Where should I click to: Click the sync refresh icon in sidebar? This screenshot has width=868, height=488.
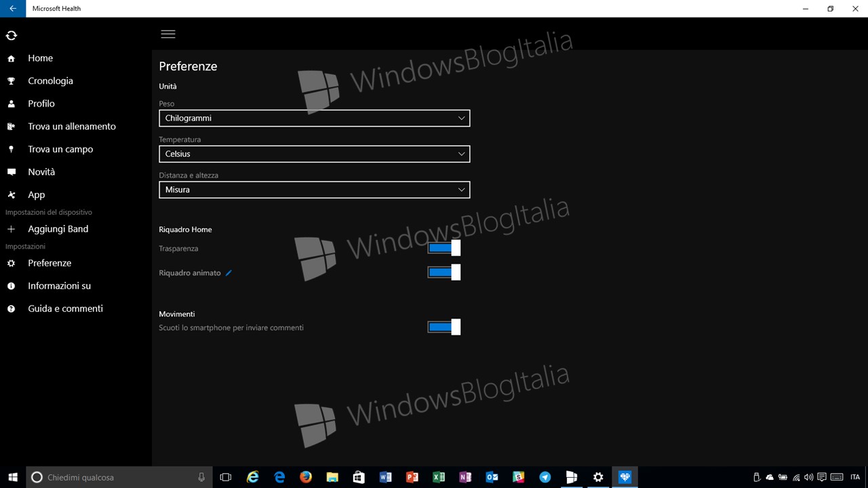tap(11, 35)
